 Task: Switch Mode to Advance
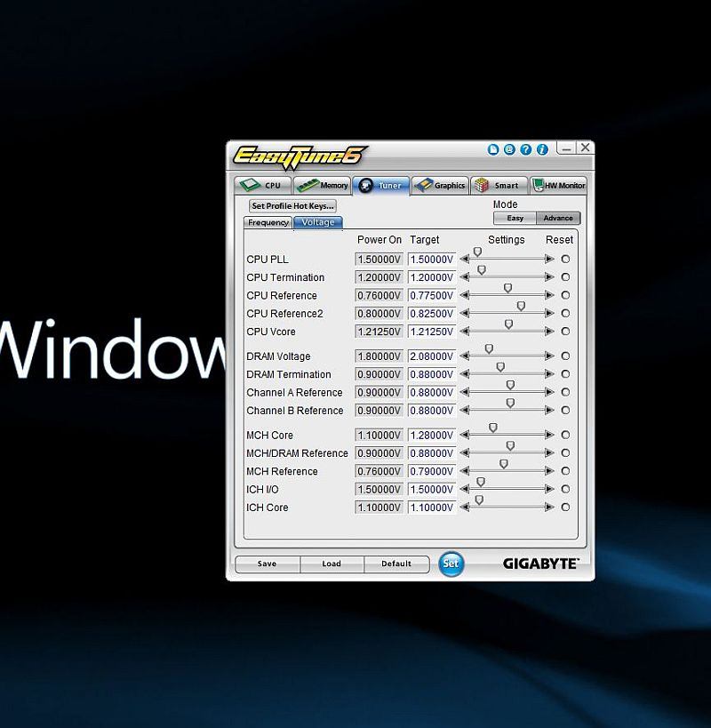[558, 218]
